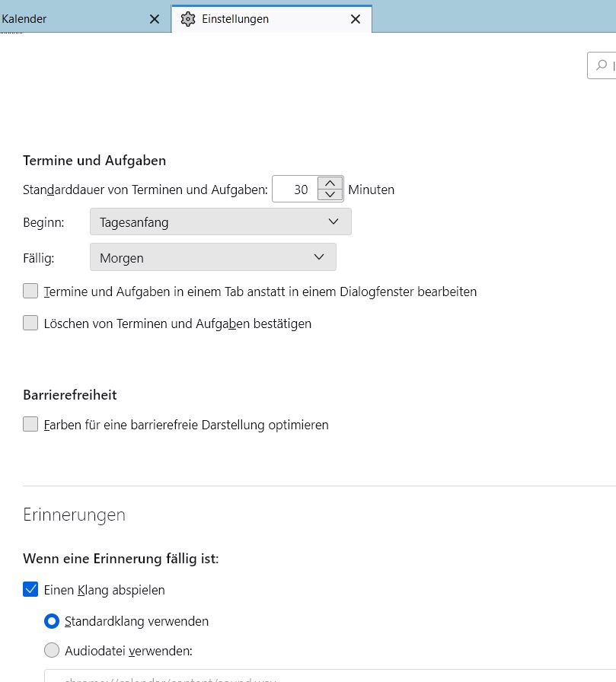The width and height of the screenshot is (616, 682).
Task: Uncheck Einen Klang abspielen
Action: coord(30,589)
